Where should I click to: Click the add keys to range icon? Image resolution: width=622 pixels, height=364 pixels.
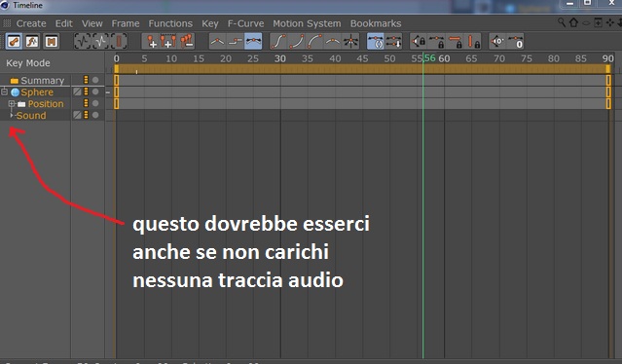(168, 41)
